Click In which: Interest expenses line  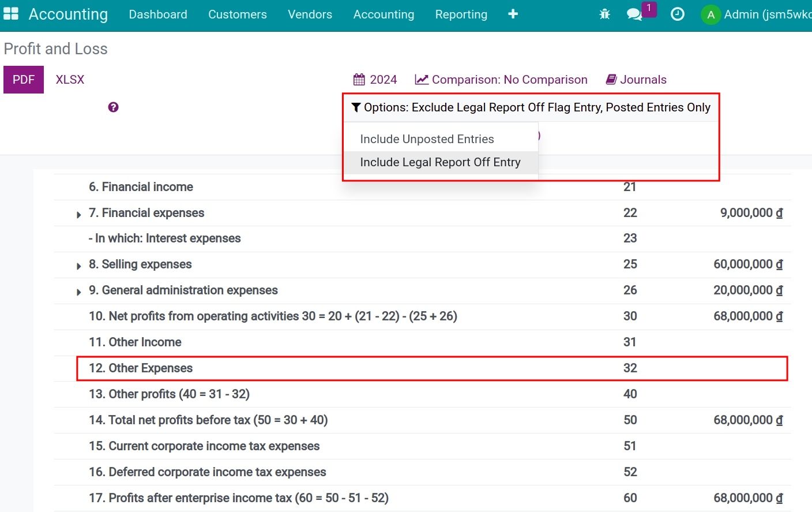pos(164,238)
